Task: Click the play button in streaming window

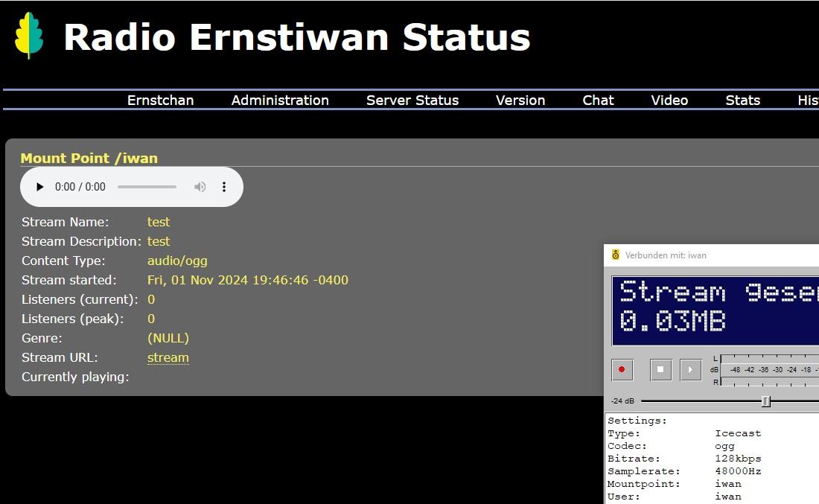Action: [690, 370]
